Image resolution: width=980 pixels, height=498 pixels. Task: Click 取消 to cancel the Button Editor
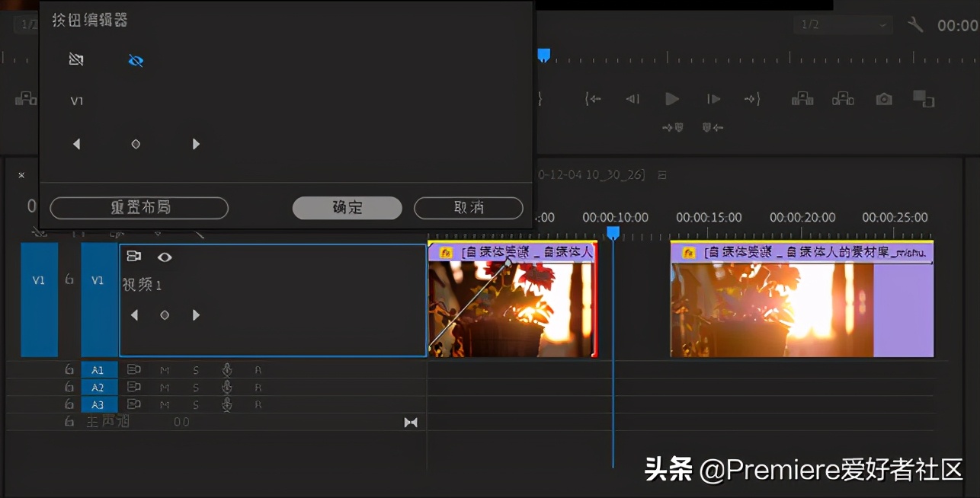click(469, 208)
